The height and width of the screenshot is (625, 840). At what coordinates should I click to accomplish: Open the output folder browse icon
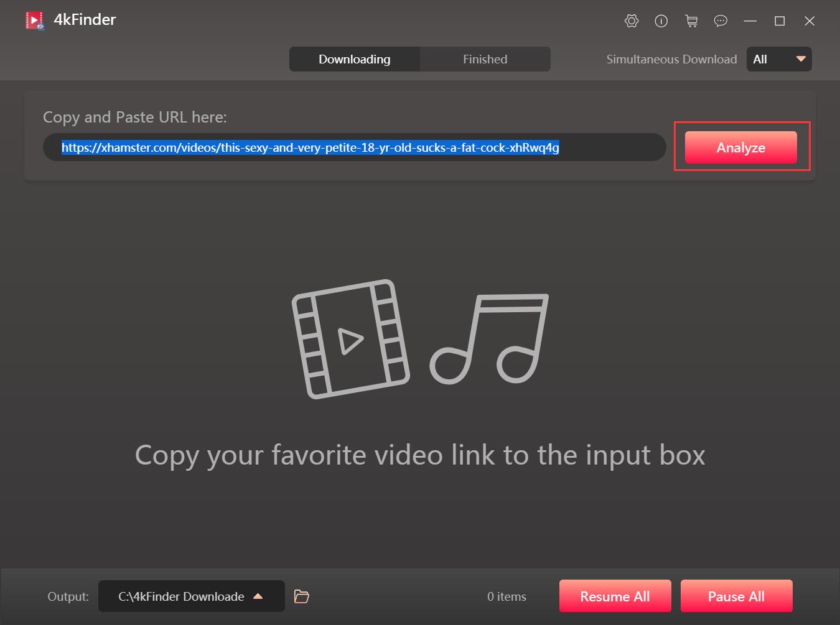(301, 596)
